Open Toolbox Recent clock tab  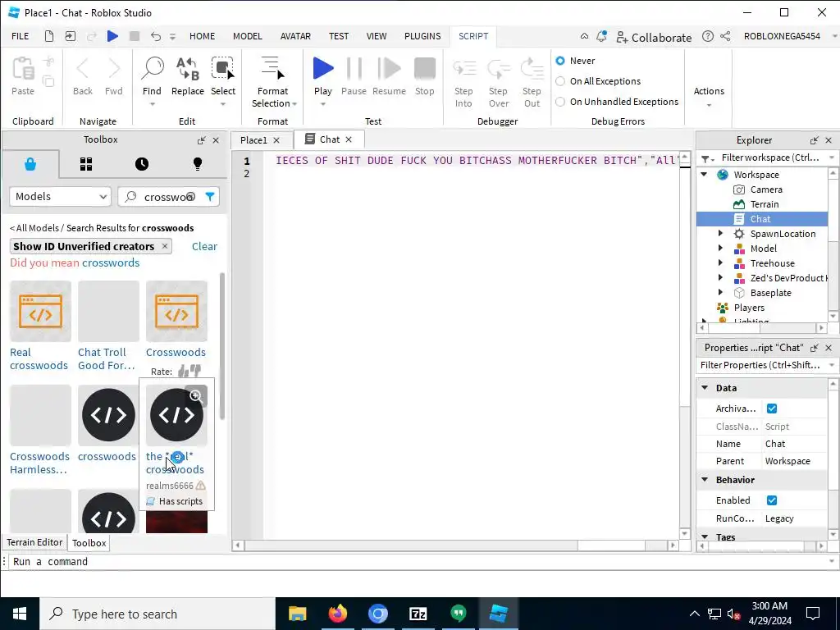point(142,164)
